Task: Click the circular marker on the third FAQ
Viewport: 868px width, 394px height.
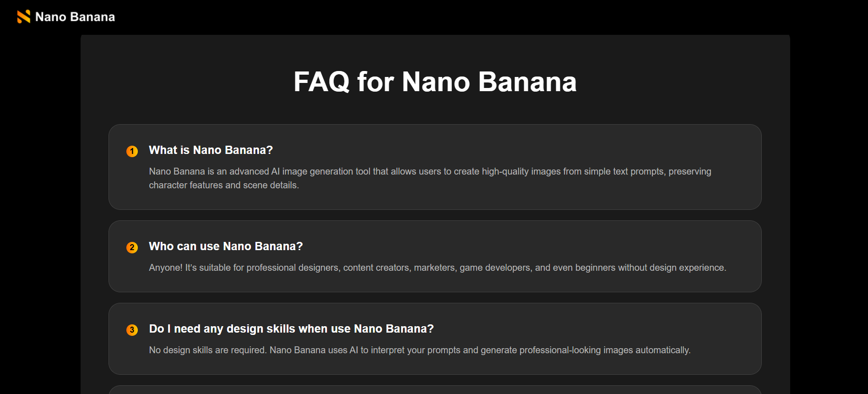Action: [132, 329]
